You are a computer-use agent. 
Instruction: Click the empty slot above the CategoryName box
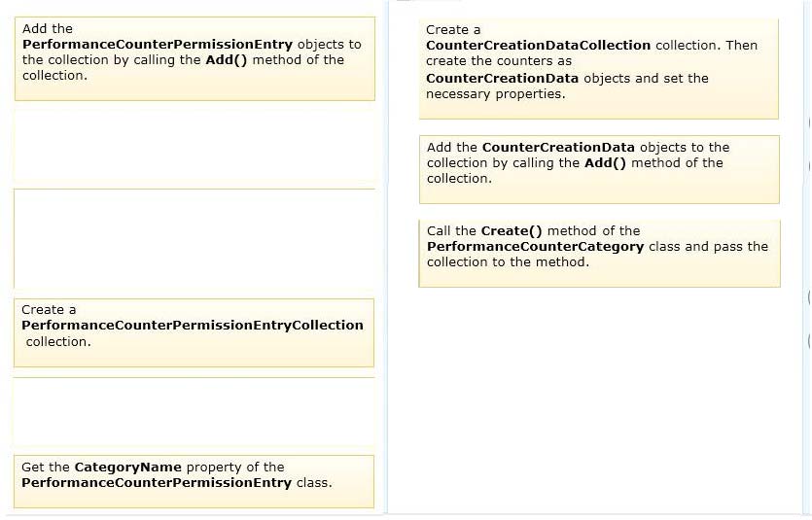coord(194,411)
